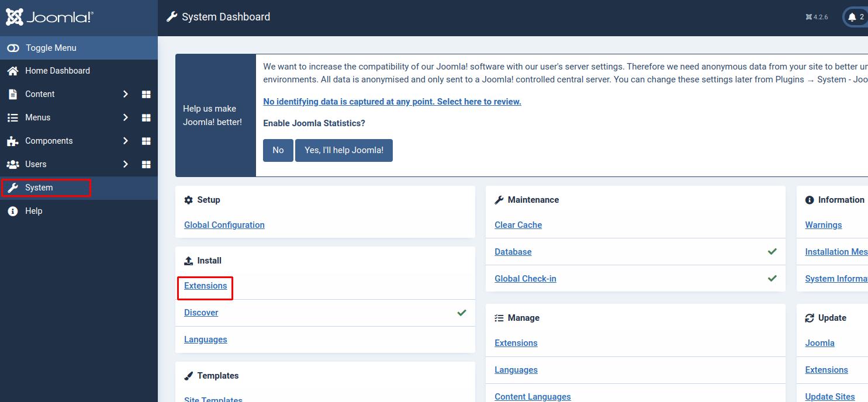Open the Components menu item

49,141
